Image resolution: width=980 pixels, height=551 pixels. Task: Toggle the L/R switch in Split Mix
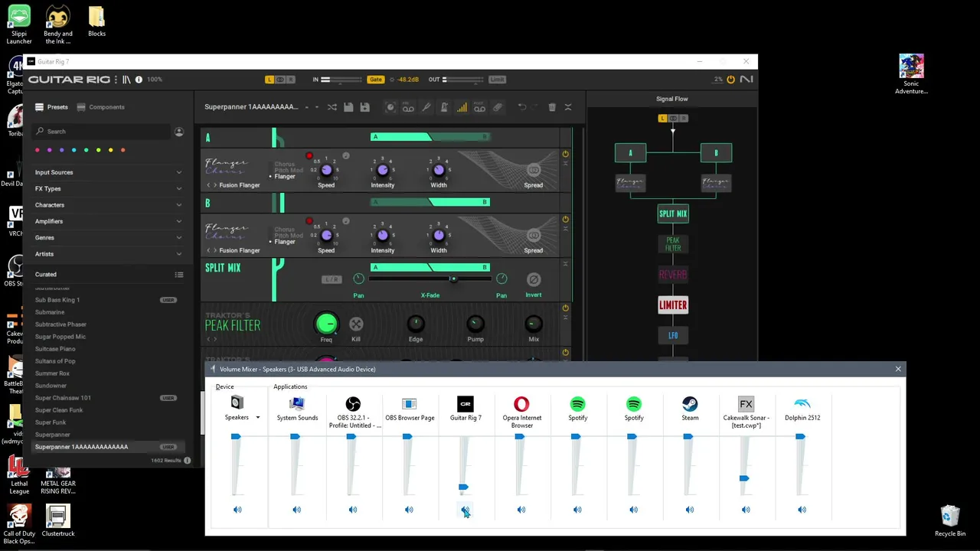[332, 279]
